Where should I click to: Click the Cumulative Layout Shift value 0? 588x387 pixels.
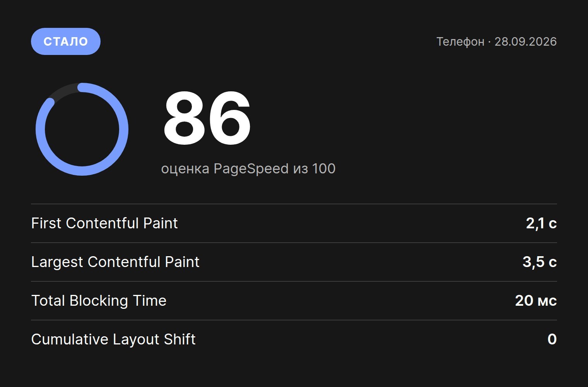552,339
